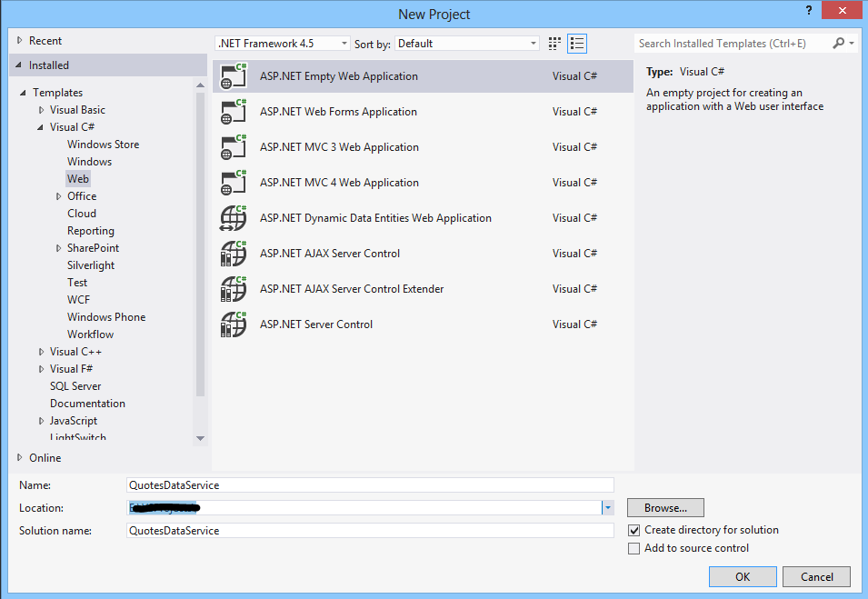
Task: Expand the Office node
Action: tap(58, 196)
